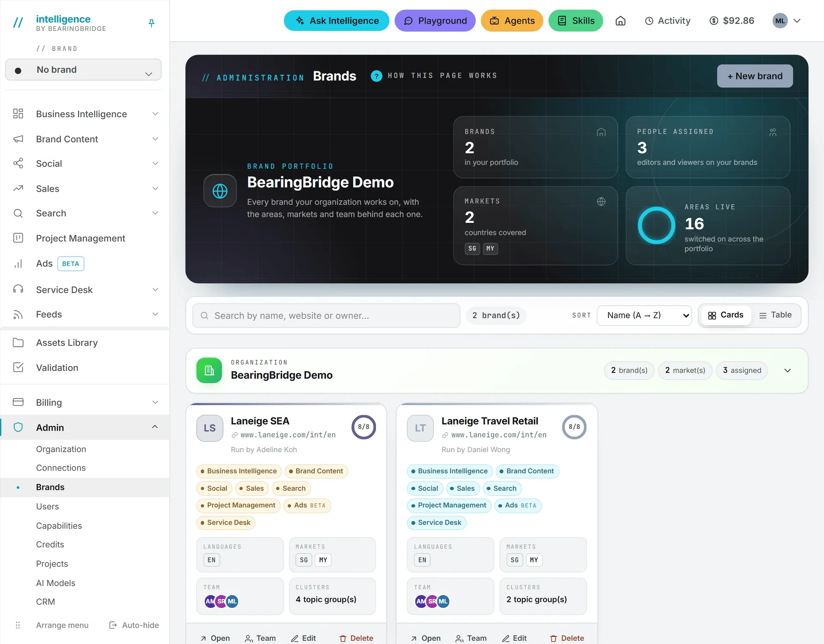Switch to Cards view
This screenshot has width=824, height=644.
pos(725,315)
